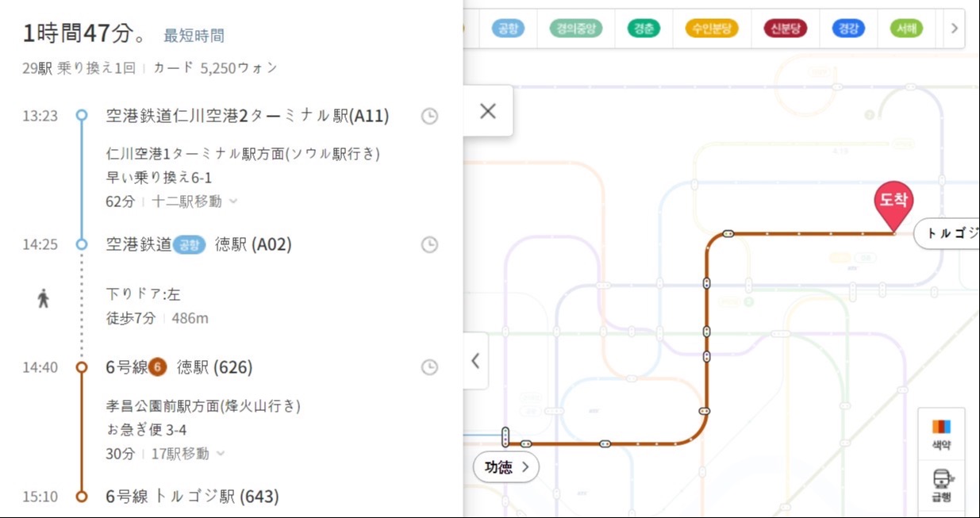Viewport: 980px width, 518px height.
Task: Click the walking transfer icon
Action: pyautogui.click(x=44, y=299)
